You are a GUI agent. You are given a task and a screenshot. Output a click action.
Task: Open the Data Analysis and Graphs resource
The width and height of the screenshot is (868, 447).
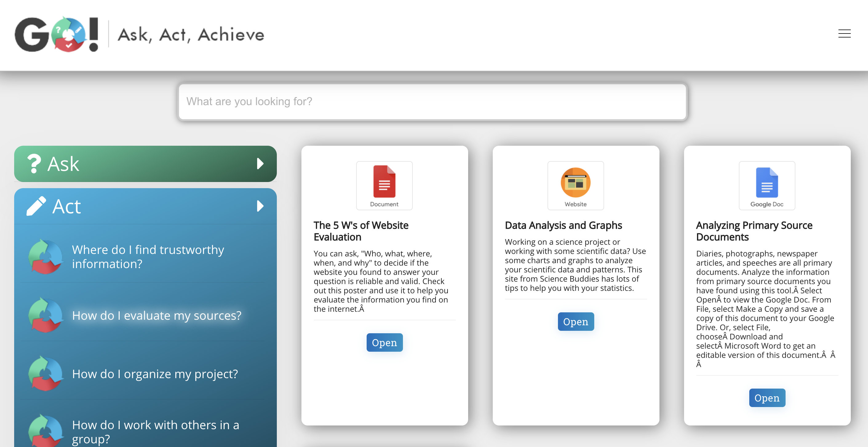pyautogui.click(x=575, y=321)
